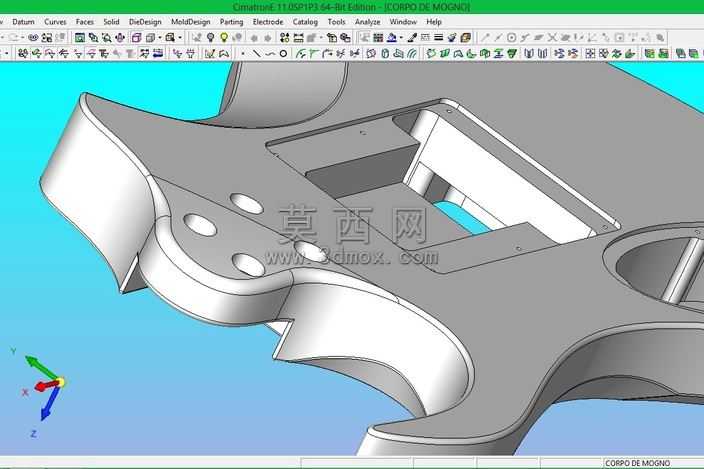Click the four-arrow rotate view icon
Viewport: 704px width, 469px height.
click(120, 38)
